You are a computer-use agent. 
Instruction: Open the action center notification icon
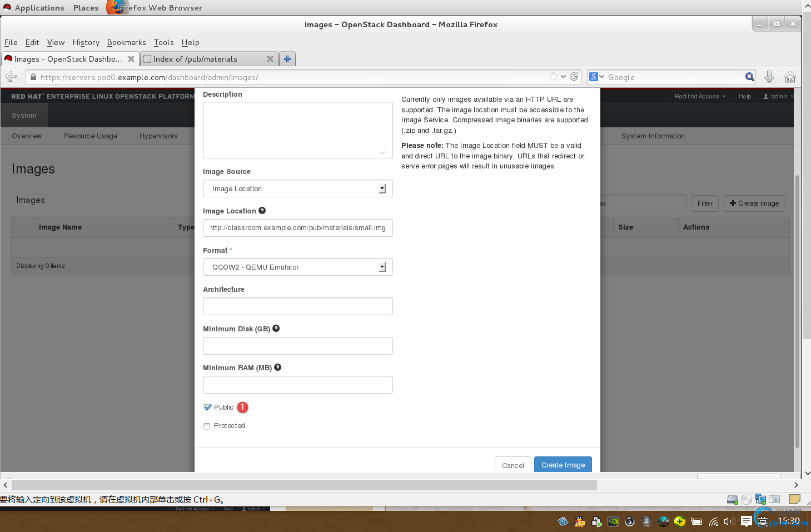coord(747,521)
